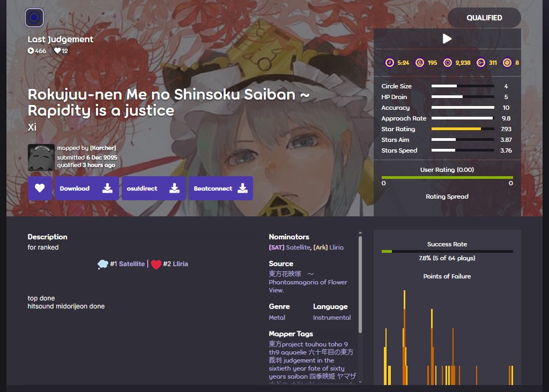Click the song length clock icon
The image size is (549, 392).
pyautogui.click(x=389, y=63)
